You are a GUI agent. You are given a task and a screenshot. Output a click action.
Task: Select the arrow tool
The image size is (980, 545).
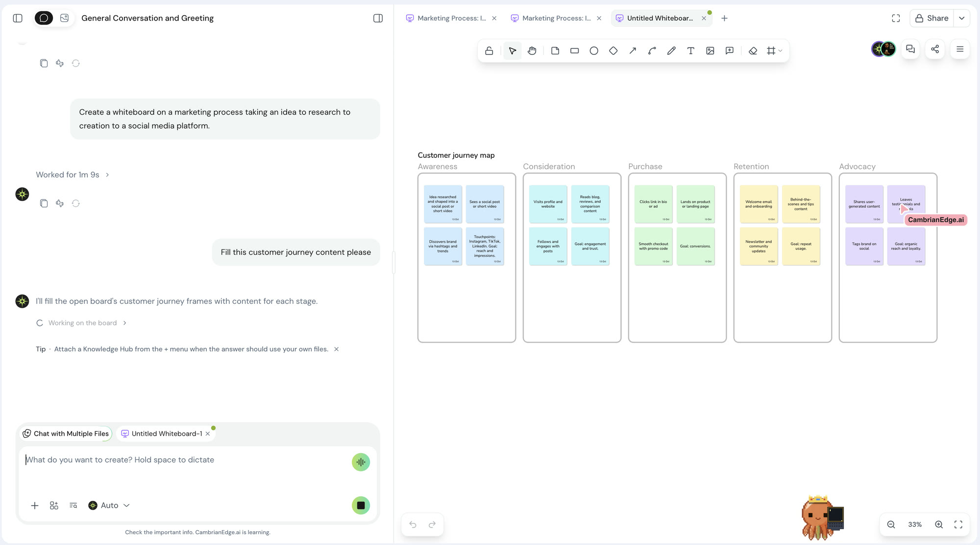[x=633, y=50]
